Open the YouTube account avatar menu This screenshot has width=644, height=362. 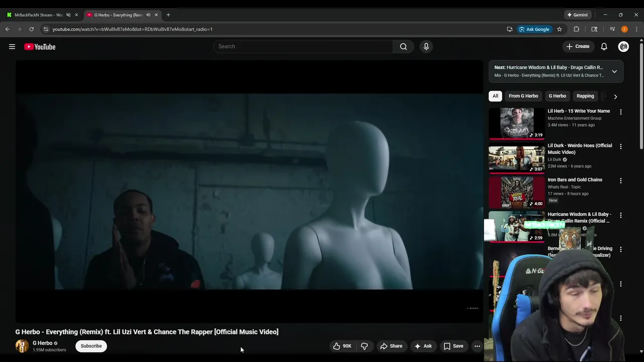tap(623, 47)
